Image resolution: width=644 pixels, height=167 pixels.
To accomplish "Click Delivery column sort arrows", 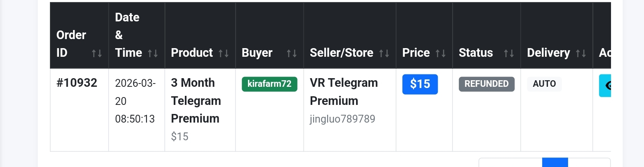I will tap(581, 53).
